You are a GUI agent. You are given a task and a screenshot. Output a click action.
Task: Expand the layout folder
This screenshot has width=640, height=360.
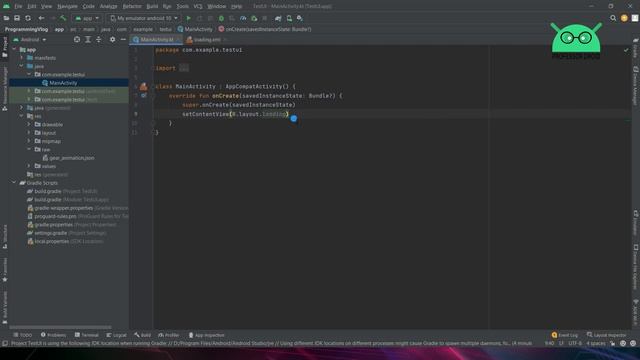29,133
